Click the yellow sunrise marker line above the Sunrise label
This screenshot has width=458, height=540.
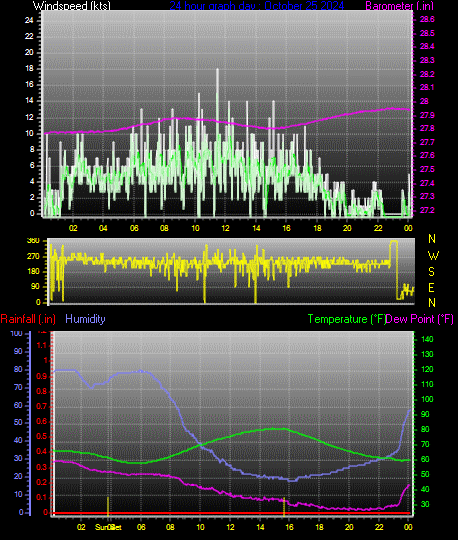(x=108, y=507)
